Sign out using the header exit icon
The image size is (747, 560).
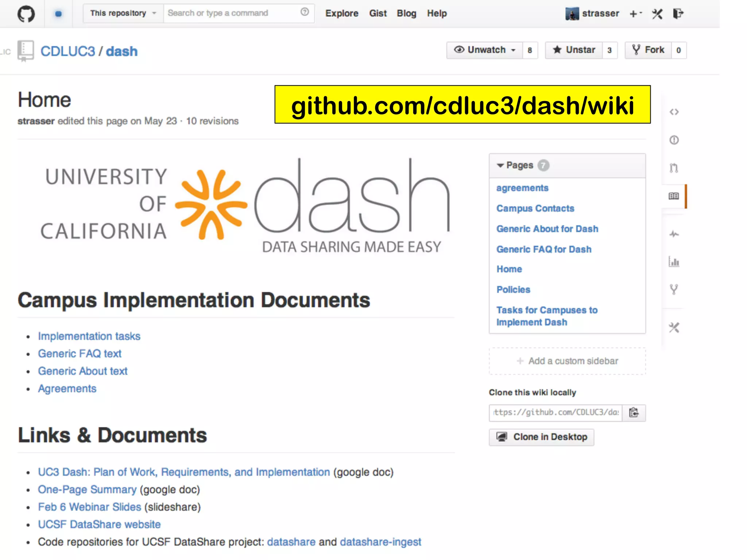[678, 14]
